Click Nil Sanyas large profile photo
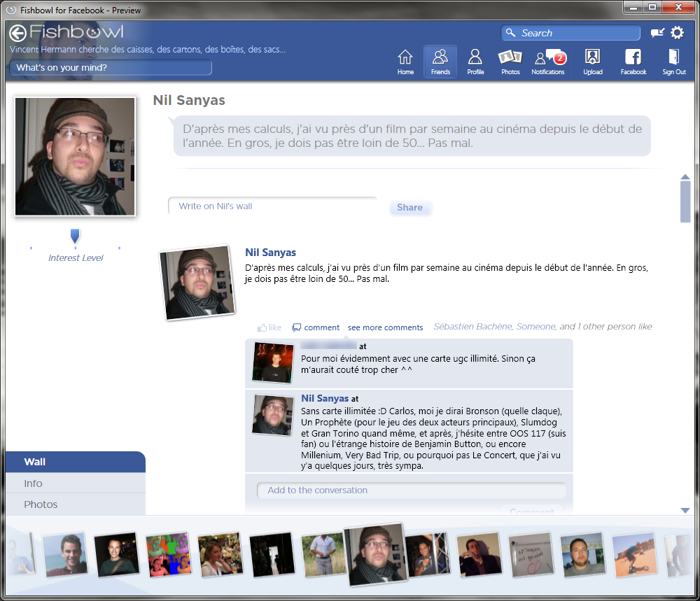This screenshot has width=700, height=601. (75, 157)
